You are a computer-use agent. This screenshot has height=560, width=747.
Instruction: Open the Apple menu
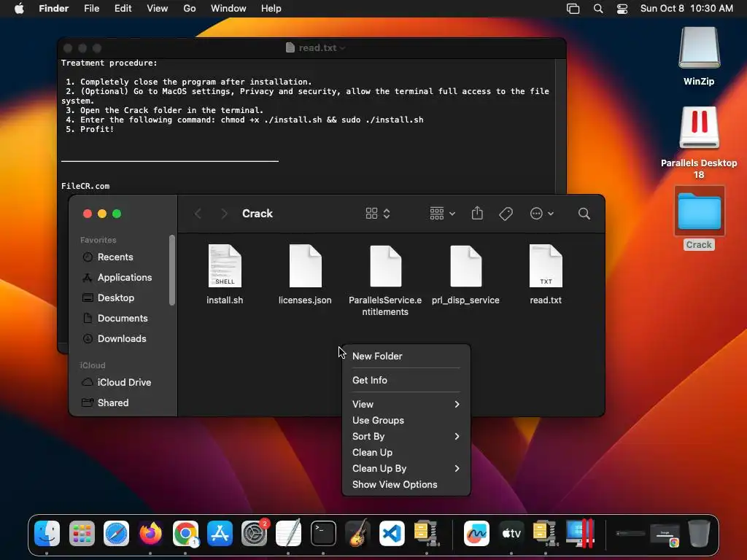point(19,9)
